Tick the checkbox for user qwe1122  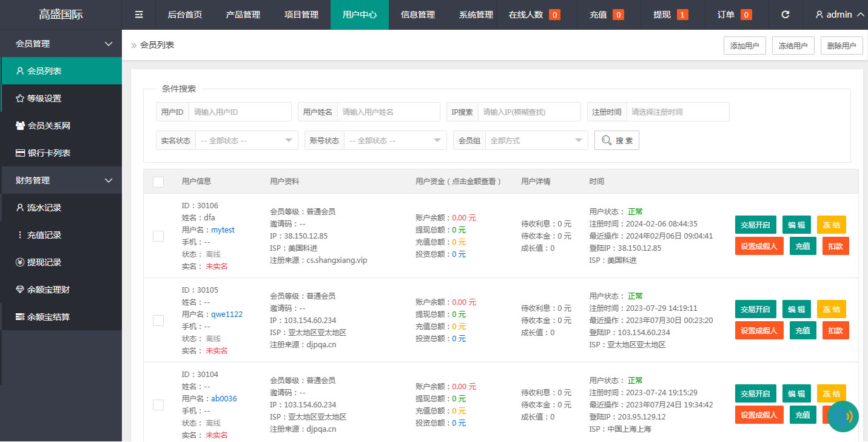tap(158, 321)
